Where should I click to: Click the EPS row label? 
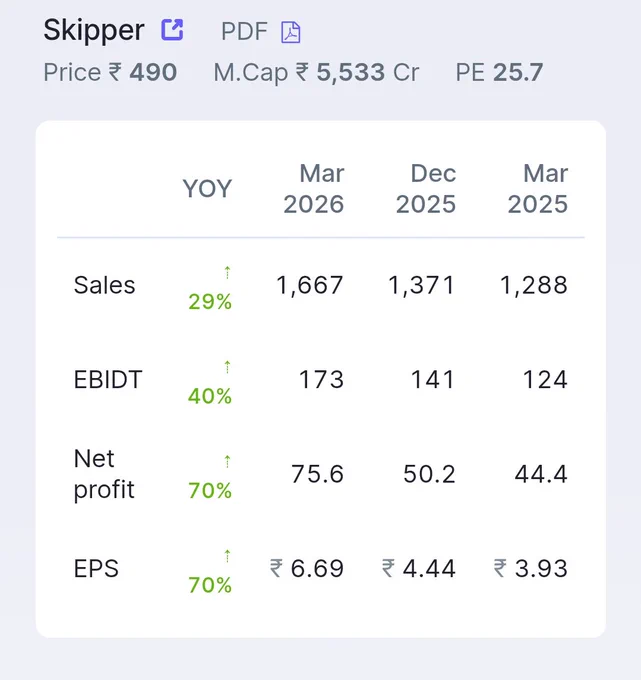click(x=96, y=569)
